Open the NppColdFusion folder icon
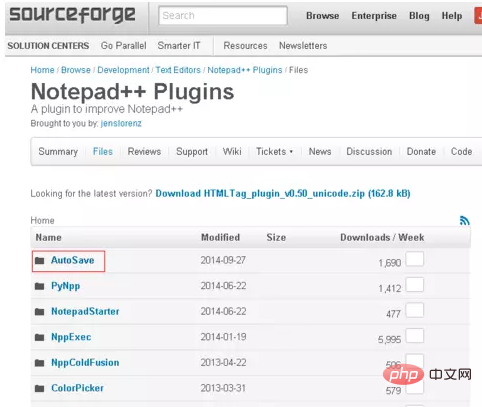 click(40, 363)
